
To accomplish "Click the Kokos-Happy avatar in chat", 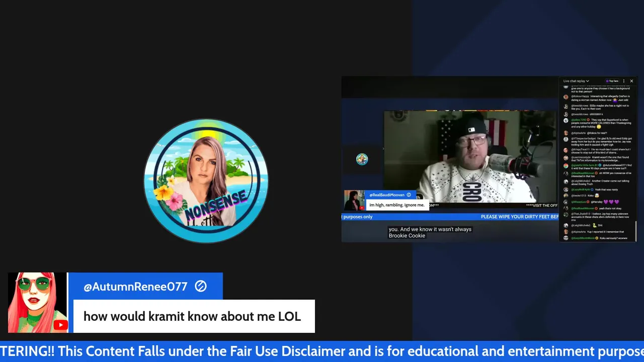I will coord(566,97).
